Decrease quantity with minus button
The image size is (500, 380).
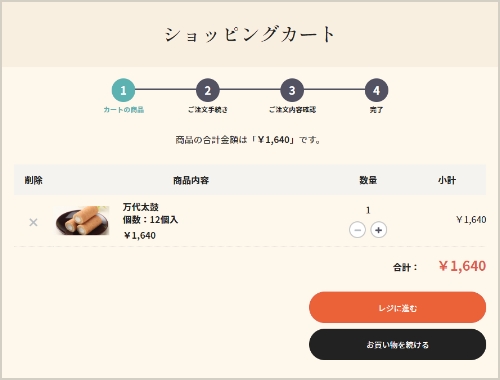coord(357,230)
